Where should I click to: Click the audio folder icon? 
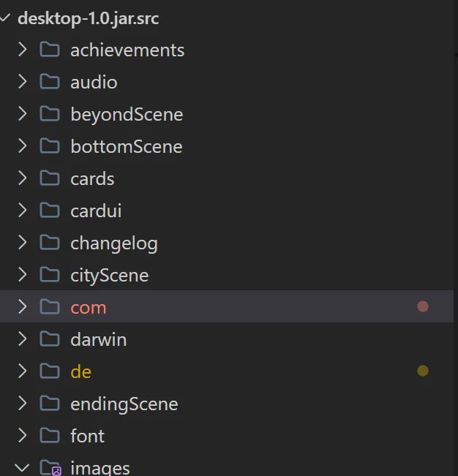point(50,82)
